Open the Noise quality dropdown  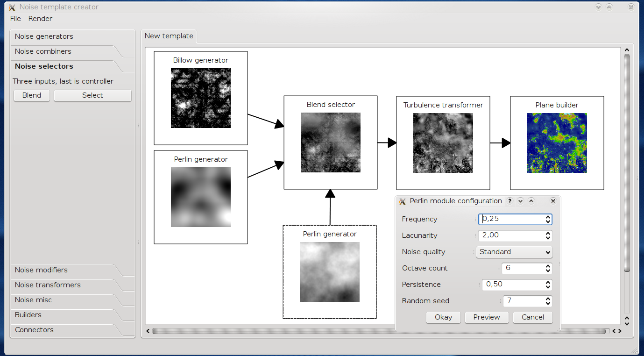pos(514,252)
